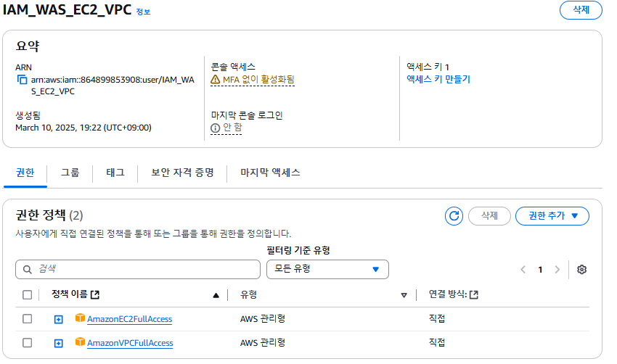The height and width of the screenshot is (364, 617).
Task: Copy the ARN with the copy icon
Action: pos(22,80)
